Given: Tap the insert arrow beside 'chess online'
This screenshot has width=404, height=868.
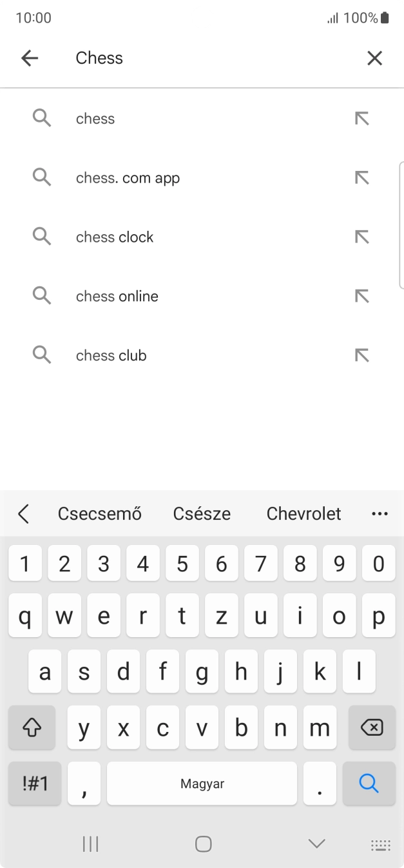Looking at the screenshot, I should (362, 295).
